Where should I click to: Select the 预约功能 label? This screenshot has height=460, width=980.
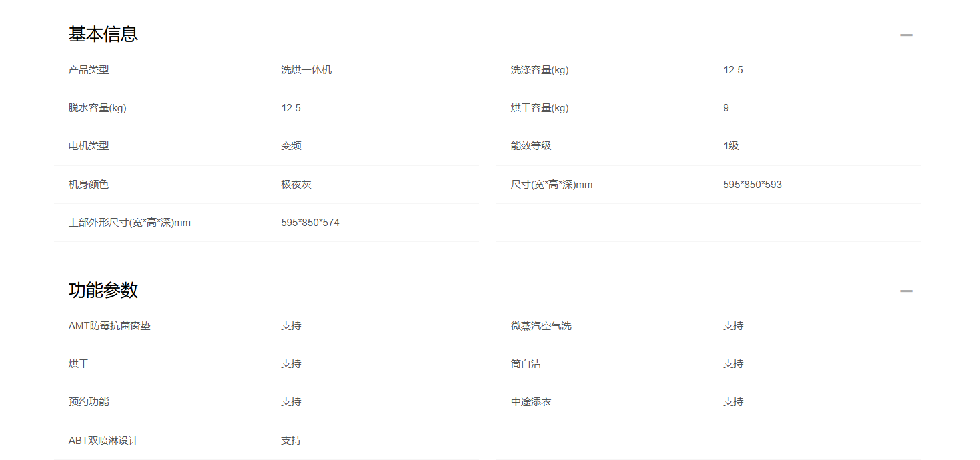pos(89,402)
